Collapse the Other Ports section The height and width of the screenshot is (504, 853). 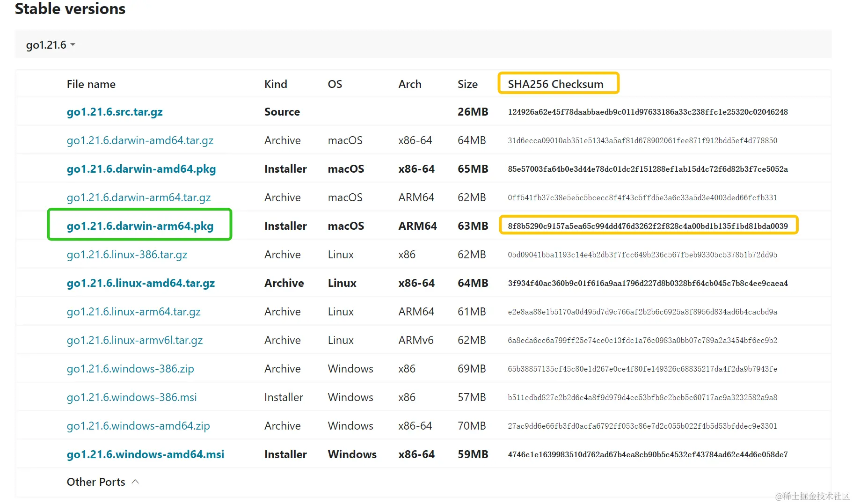[103, 482]
